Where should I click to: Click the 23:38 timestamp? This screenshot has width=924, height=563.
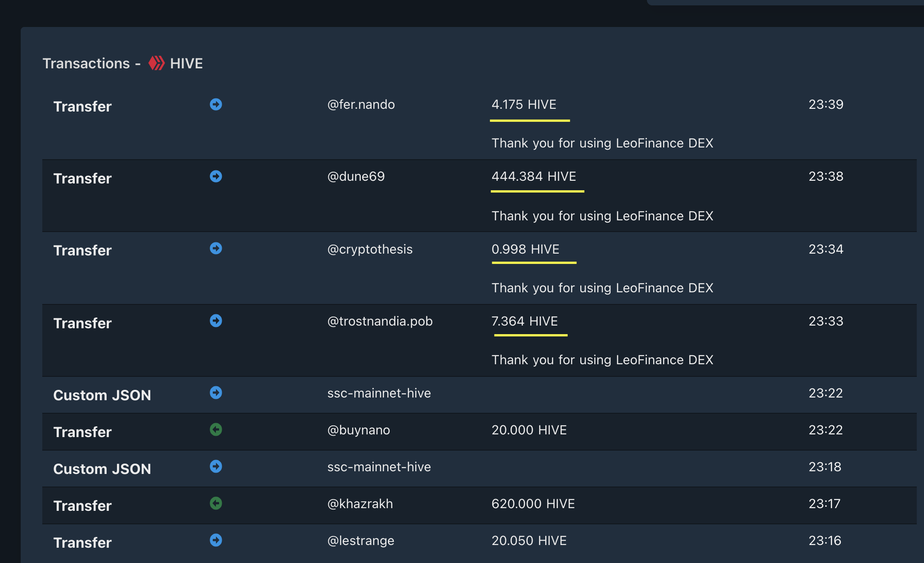pos(826,176)
